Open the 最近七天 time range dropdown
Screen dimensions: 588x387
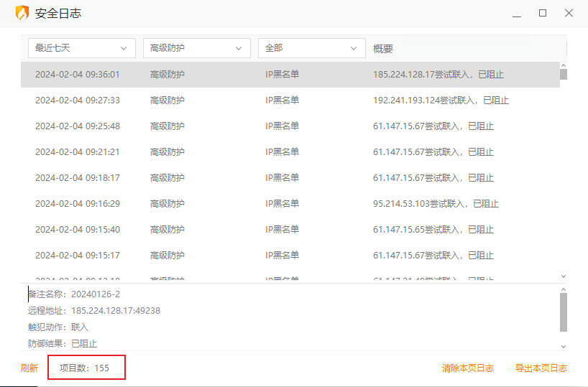(81, 48)
